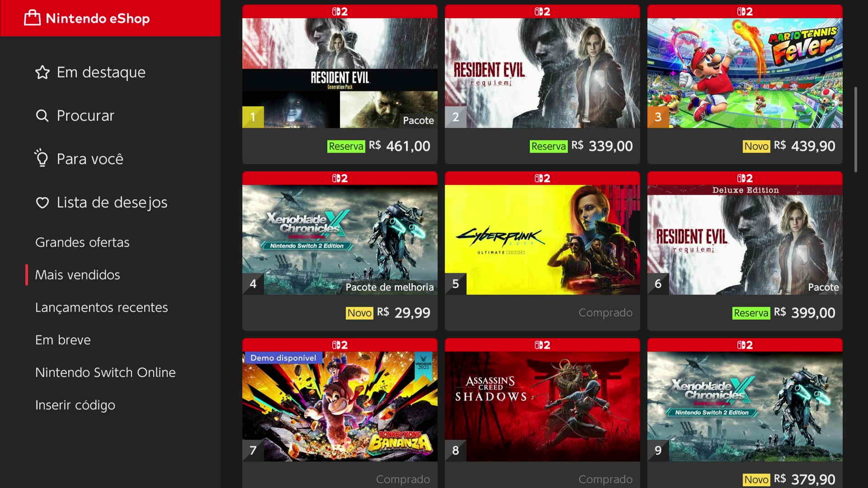Click the lightbulb icon beside Para você

click(x=42, y=158)
